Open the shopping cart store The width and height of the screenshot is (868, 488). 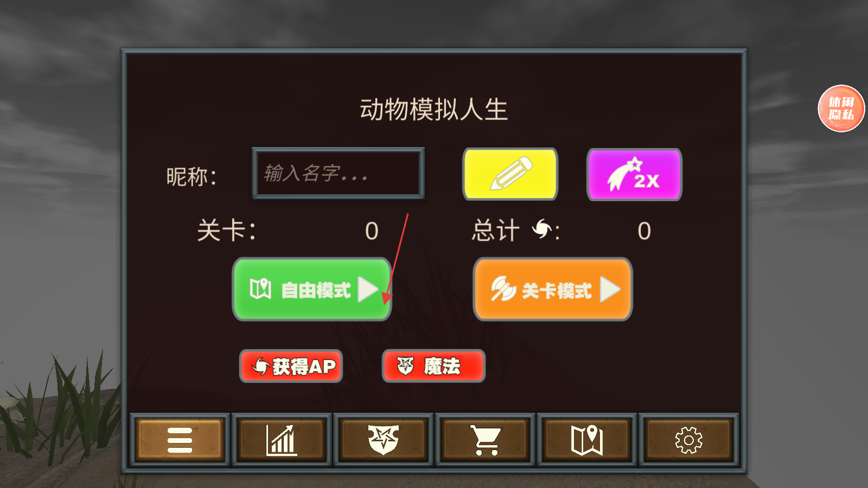pos(485,440)
